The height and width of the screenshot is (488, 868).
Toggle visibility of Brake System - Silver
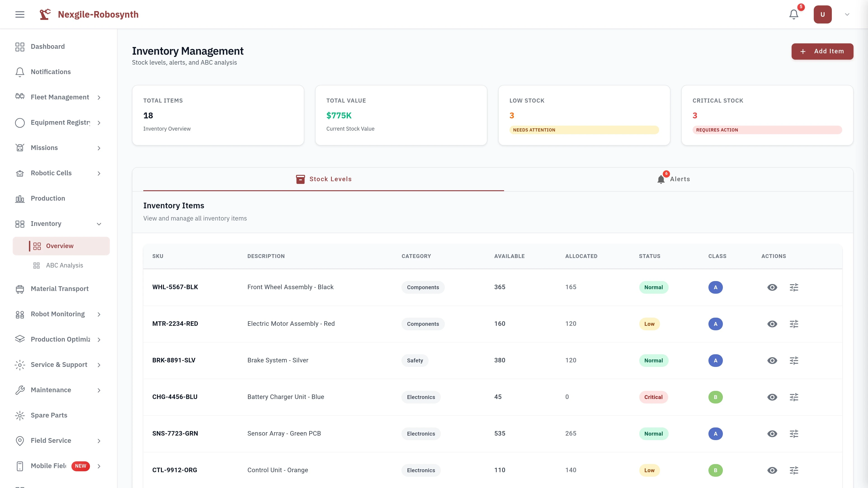[x=773, y=360]
